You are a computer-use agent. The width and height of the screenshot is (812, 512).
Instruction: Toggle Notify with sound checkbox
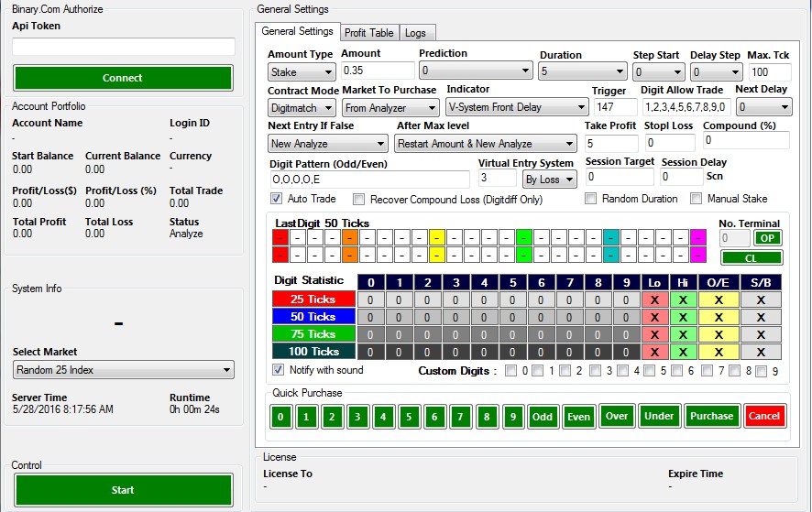[278, 370]
